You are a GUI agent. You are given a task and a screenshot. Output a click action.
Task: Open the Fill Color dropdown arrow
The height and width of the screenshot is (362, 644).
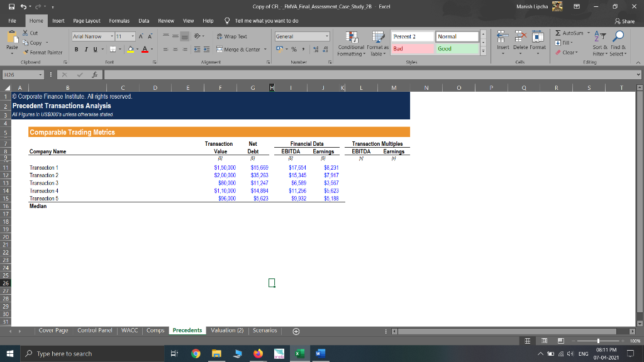pos(136,48)
